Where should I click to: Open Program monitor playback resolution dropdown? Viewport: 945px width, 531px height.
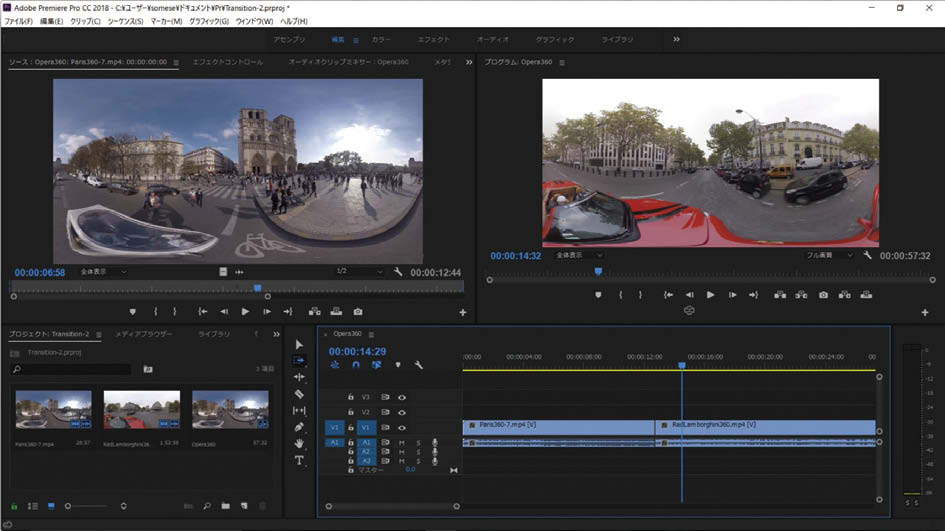pos(829,256)
